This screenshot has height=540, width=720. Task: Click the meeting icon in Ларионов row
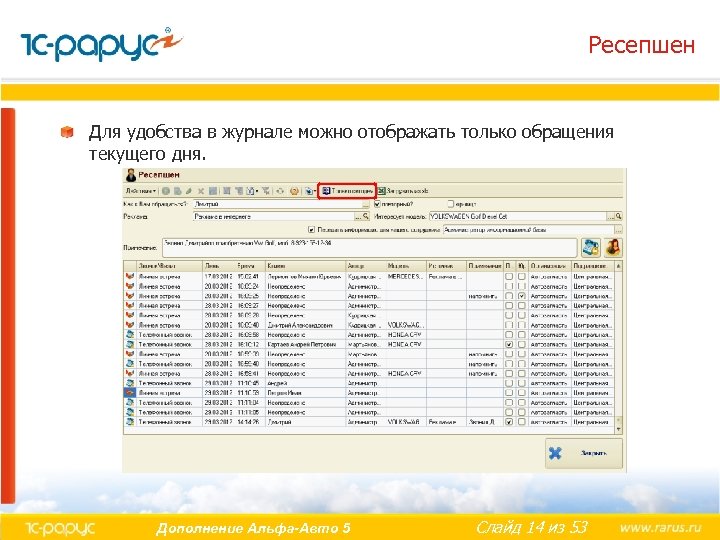pyautogui.click(x=130, y=276)
